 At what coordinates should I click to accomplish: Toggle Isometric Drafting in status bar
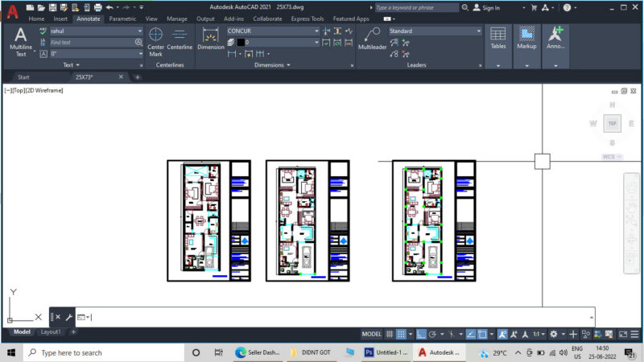452,334
